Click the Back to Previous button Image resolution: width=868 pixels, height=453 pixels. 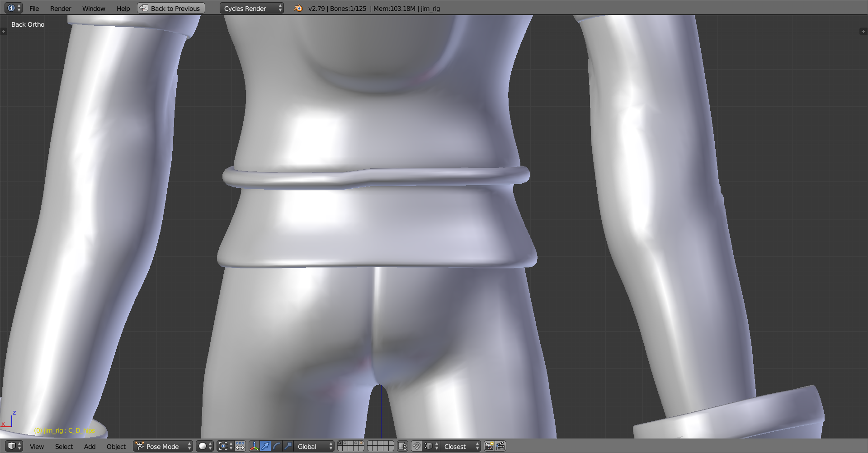(171, 8)
